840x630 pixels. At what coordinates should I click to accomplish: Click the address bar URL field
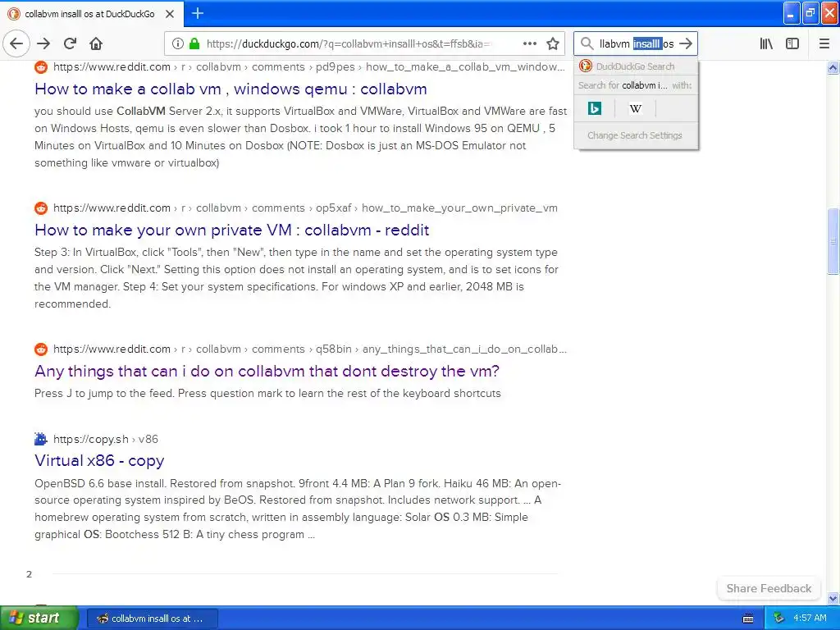[x=348, y=44]
